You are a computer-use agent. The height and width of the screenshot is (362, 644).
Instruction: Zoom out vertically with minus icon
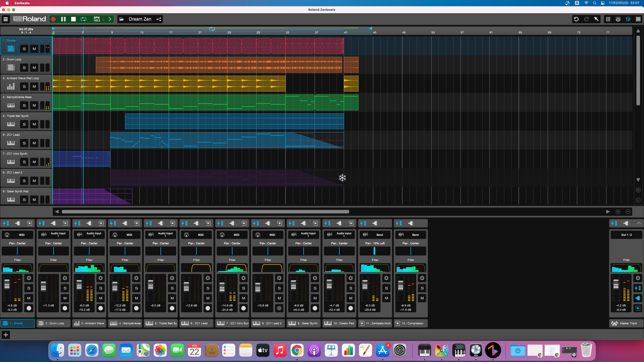coord(638,200)
